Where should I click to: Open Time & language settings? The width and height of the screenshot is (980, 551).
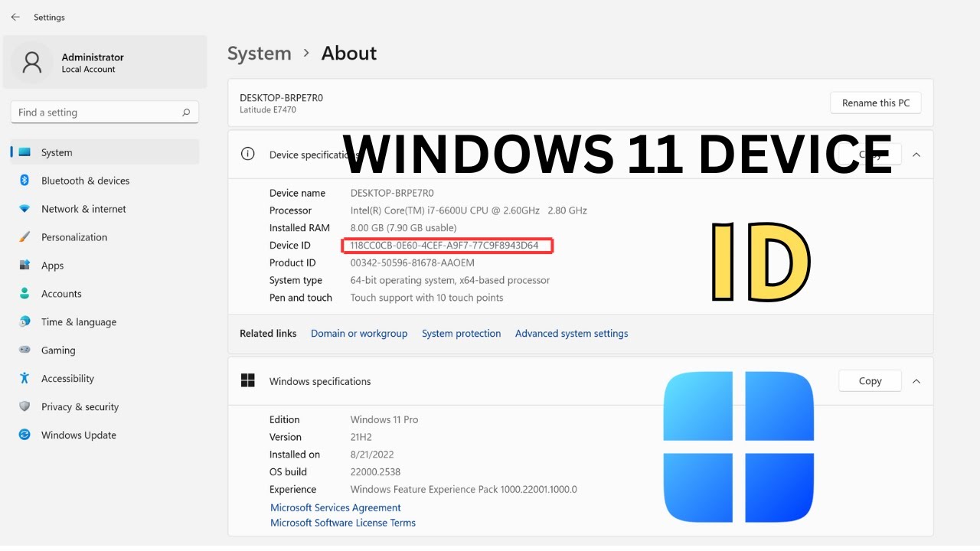[105, 322]
